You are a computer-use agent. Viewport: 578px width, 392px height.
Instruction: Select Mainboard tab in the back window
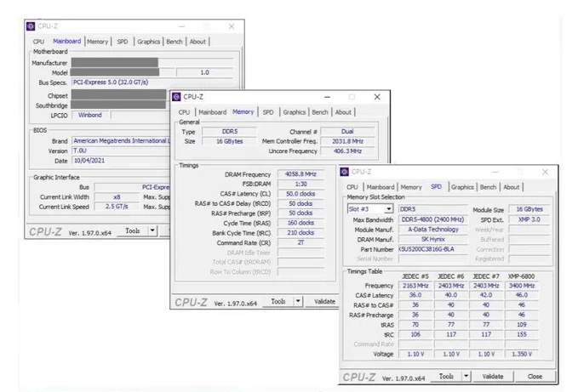66,41
